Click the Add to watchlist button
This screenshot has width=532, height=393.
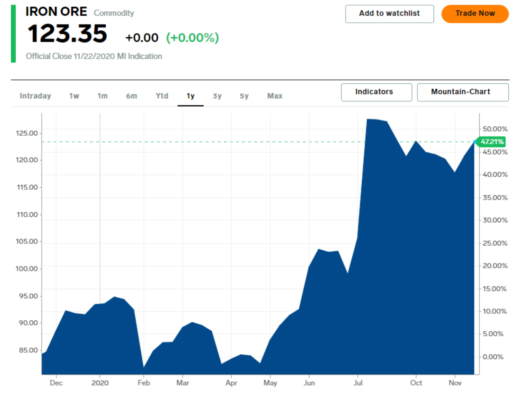point(389,14)
